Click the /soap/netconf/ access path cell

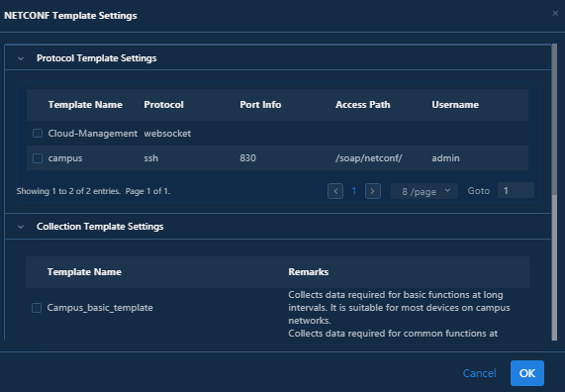coord(369,158)
